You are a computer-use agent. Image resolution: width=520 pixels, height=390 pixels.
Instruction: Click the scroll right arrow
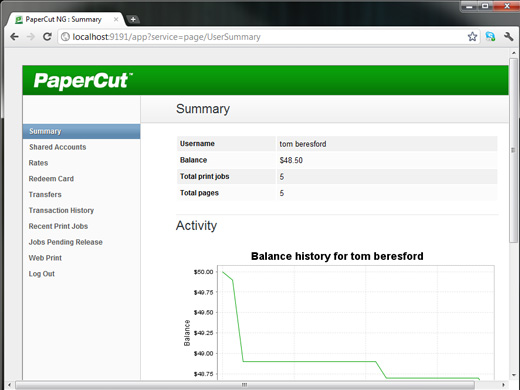pos(503,385)
